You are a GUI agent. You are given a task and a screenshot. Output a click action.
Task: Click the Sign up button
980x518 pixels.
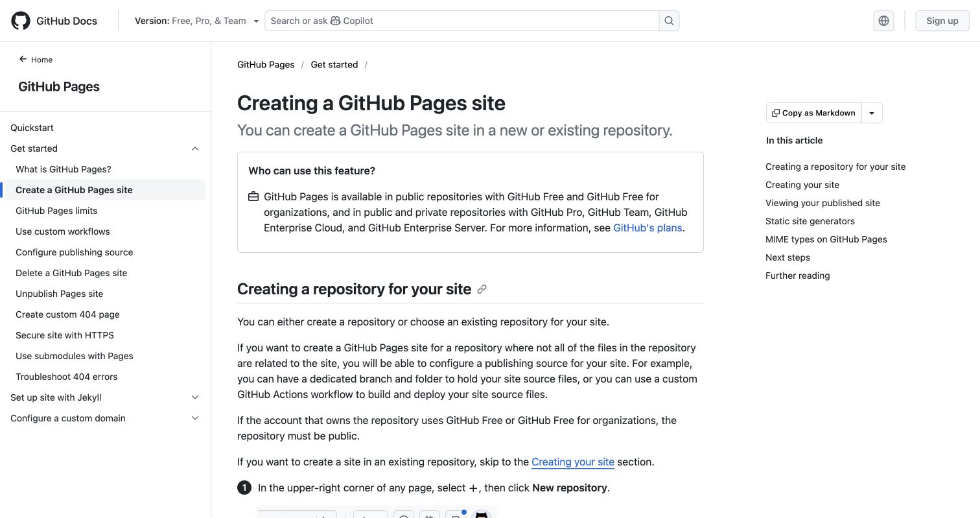(x=942, y=21)
